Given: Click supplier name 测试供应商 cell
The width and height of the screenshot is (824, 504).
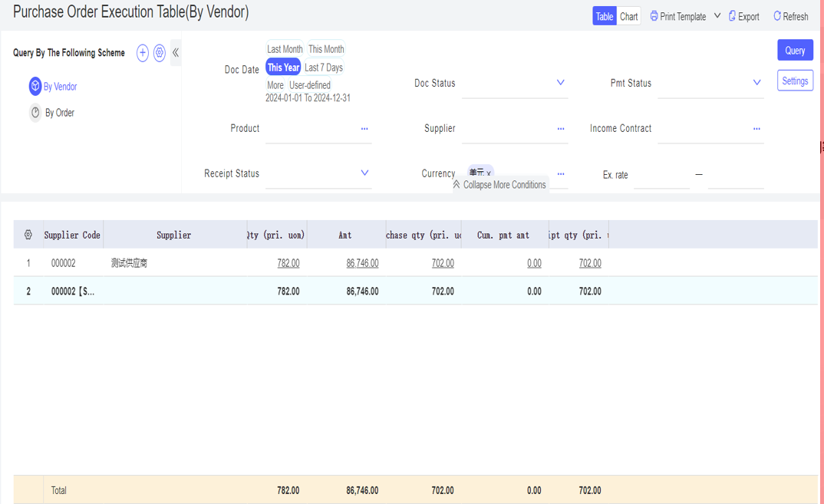Looking at the screenshot, I should point(129,263).
